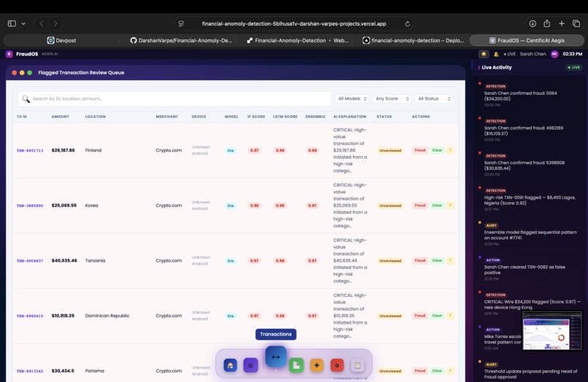Mark the Korea transaction as Fraud
Screen dimensions: 588x382
(420, 206)
